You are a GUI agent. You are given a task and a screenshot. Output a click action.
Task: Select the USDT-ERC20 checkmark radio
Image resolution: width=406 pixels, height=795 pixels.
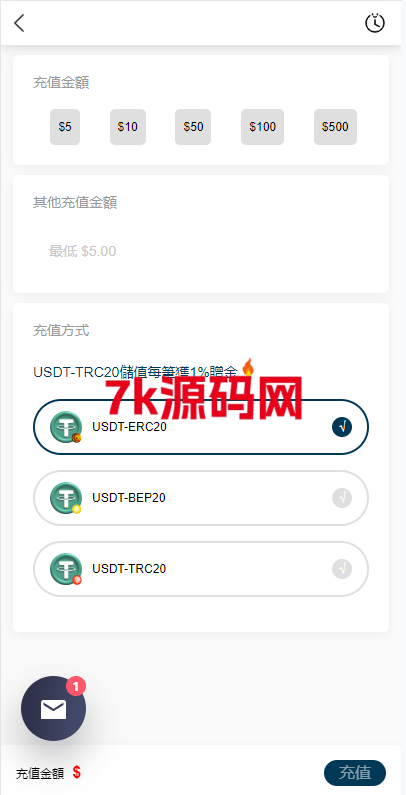(x=342, y=427)
